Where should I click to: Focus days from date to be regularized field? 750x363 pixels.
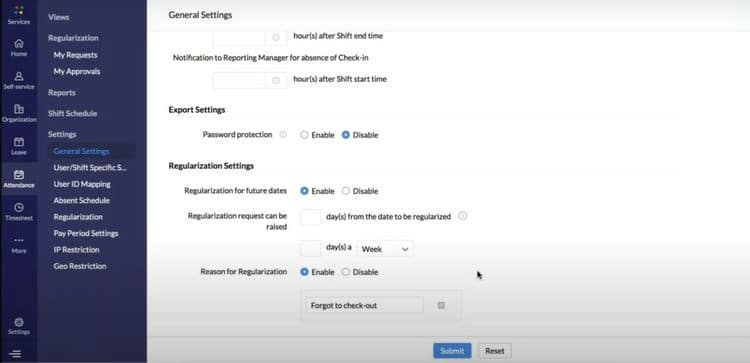[x=310, y=217]
